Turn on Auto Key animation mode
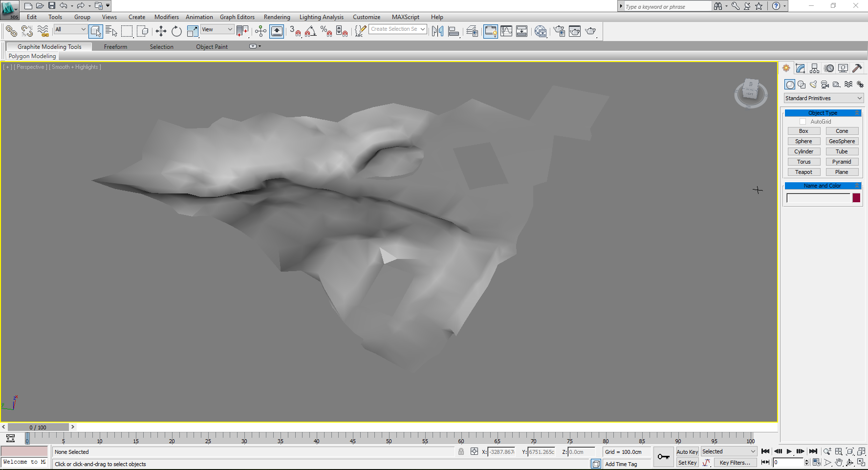Screen dimensions: 868x470 pos(687,451)
